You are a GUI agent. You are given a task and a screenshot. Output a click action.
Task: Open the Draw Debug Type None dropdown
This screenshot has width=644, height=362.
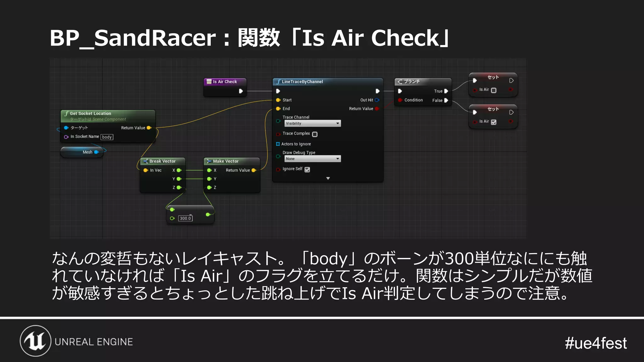pos(313,159)
